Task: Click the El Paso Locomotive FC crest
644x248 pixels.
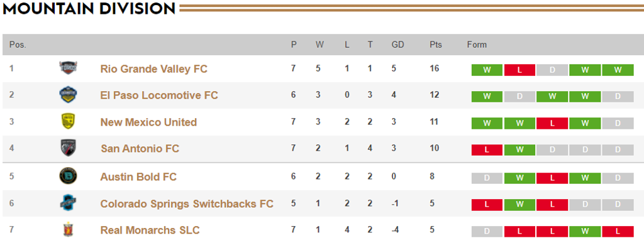Action: [68, 95]
